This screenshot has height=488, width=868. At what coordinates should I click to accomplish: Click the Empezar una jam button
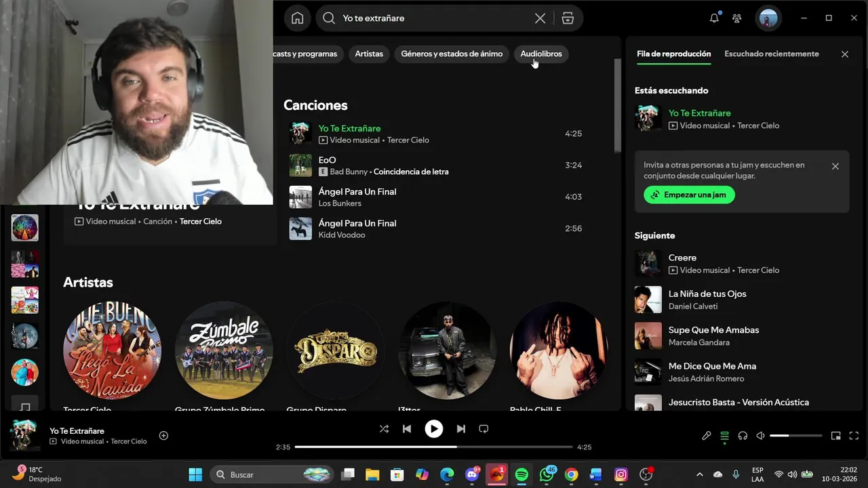(x=689, y=195)
